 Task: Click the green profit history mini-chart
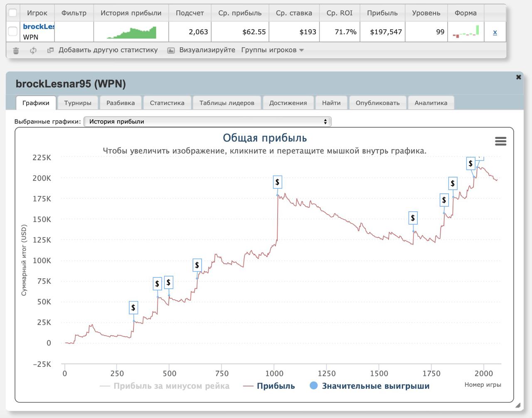pos(131,32)
